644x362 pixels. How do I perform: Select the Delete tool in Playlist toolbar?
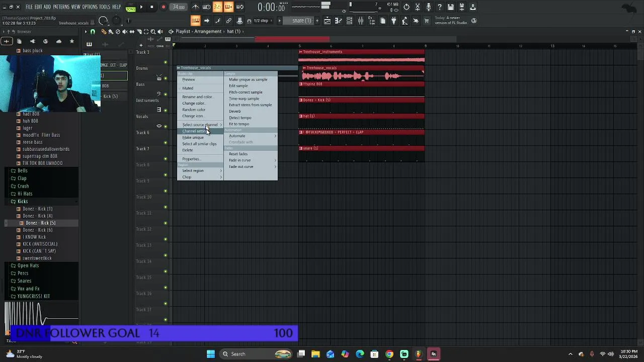[x=118, y=32]
